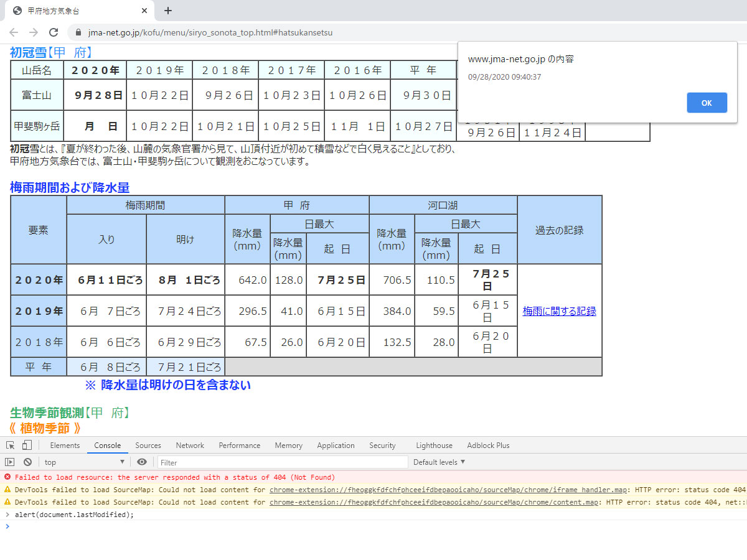Click the console Filter input field
The width and height of the screenshot is (747, 560).
point(283,462)
